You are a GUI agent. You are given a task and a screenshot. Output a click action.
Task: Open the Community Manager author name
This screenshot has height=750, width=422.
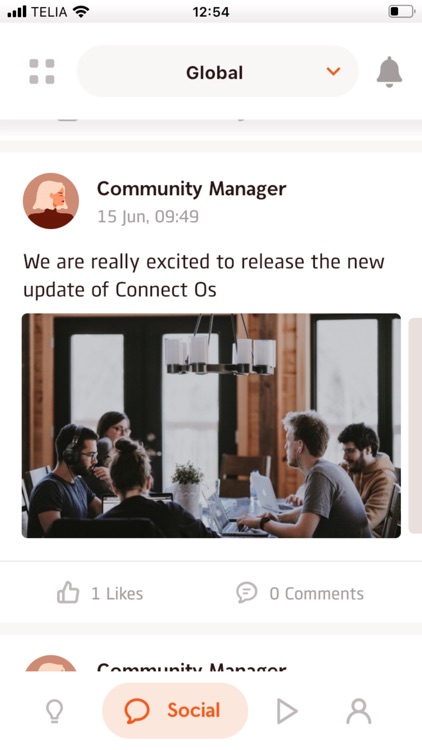(191, 188)
